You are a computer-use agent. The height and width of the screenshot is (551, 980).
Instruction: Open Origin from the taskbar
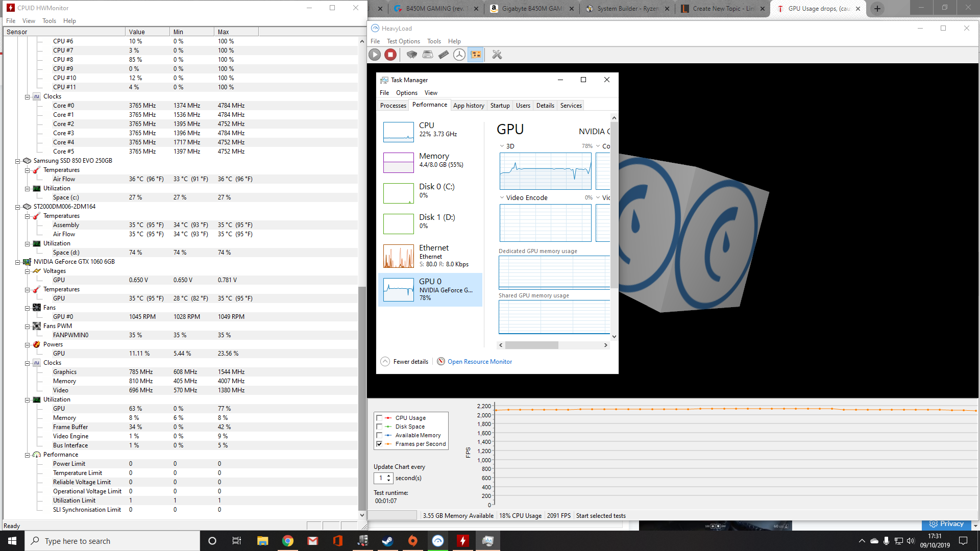tap(413, 541)
